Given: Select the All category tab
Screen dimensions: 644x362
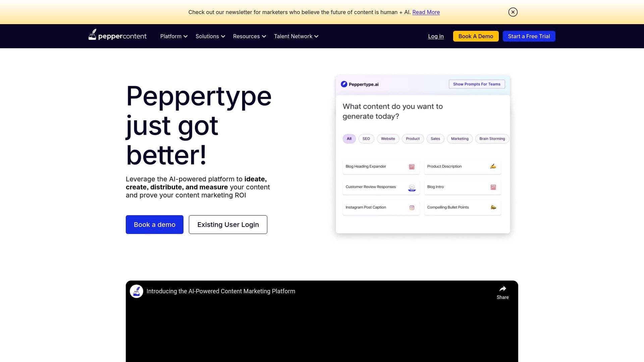Looking at the screenshot, I should pyautogui.click(x=349, y=138).
